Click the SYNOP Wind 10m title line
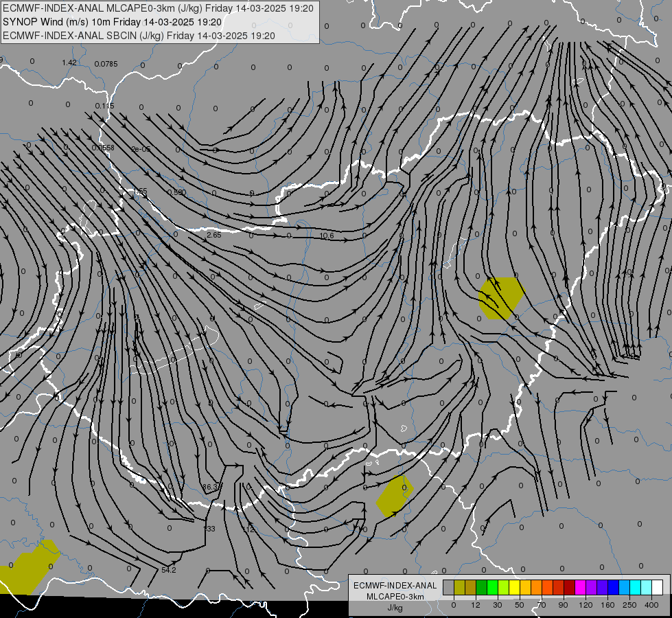Screen dimensions: 672x618 [x=113, y=22]
